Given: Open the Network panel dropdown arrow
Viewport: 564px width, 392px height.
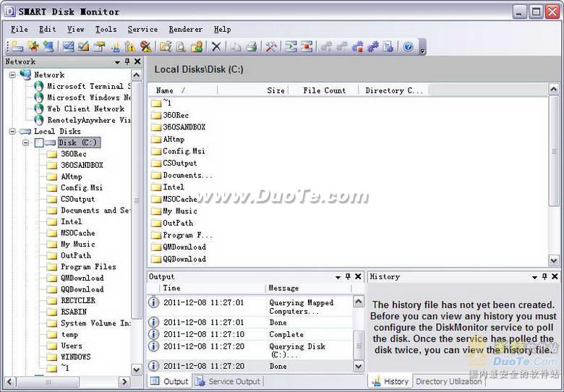Looking at the screenshot, I should (117, 62).
